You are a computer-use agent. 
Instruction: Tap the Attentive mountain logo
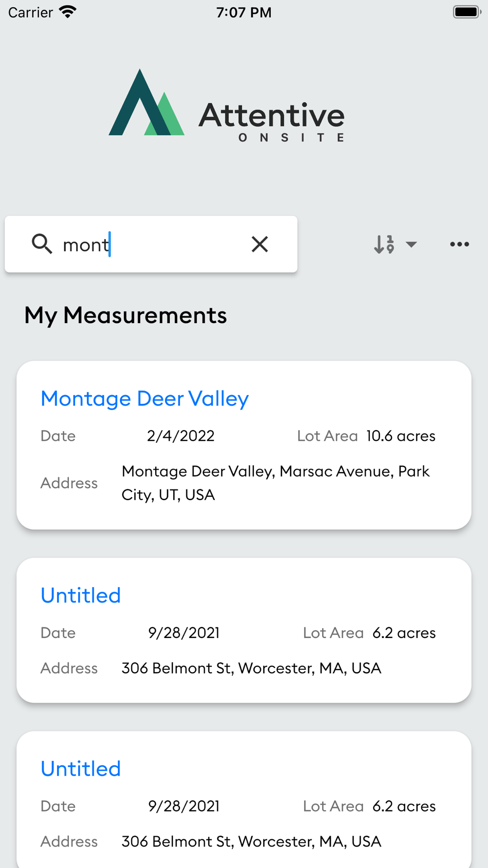point(146,103)
